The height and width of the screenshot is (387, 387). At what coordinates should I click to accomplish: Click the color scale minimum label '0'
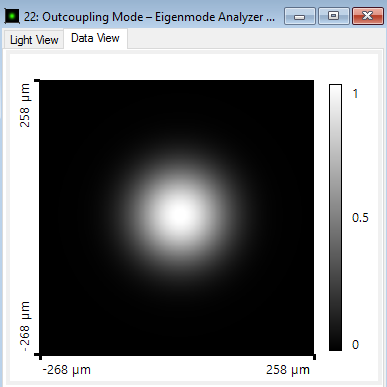pyautogui.click(x=355, y=344)
